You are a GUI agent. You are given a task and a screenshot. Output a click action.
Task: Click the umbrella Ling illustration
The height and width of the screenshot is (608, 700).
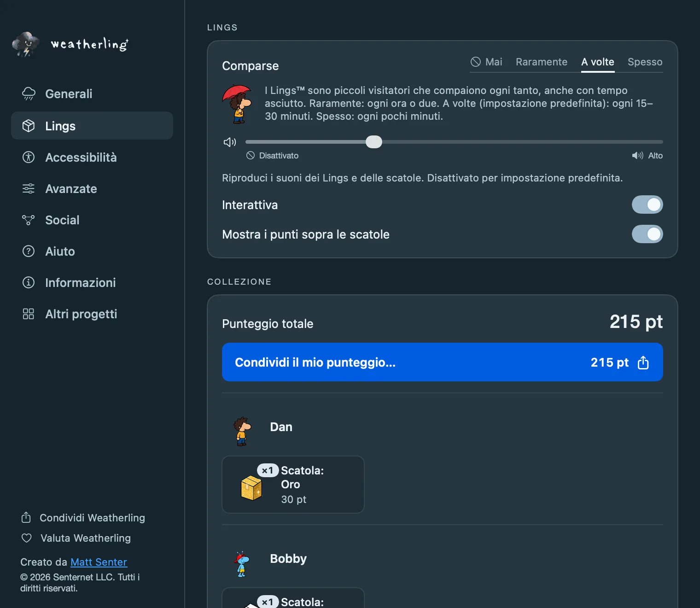237,104
